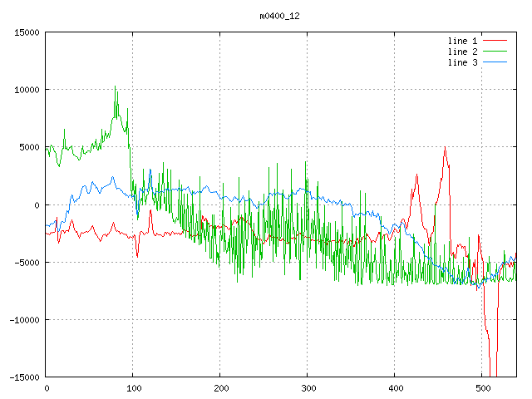Select the 'line 3' legend label
Viewport: 532px width, 399px height.
[x=462, y=62]
